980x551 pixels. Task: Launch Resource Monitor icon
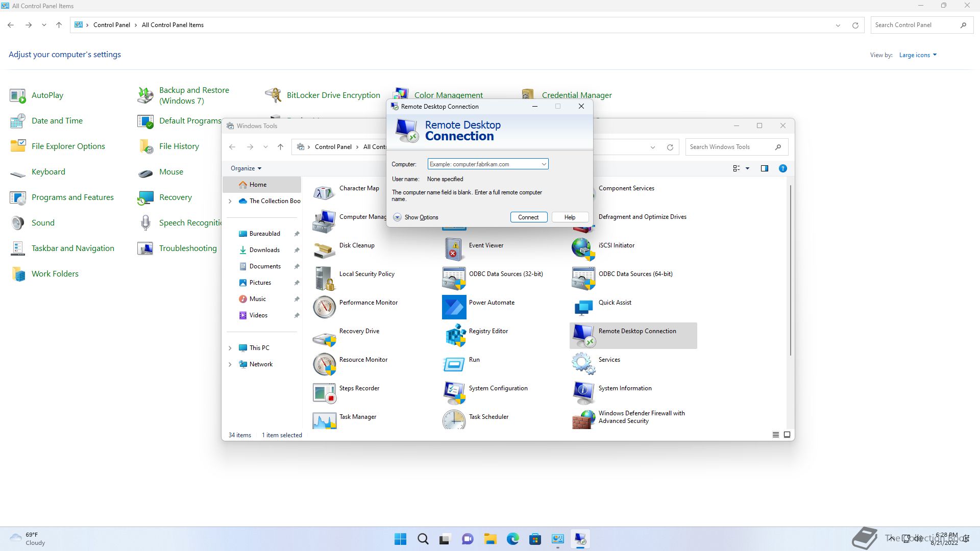click(x=324, y=364)
